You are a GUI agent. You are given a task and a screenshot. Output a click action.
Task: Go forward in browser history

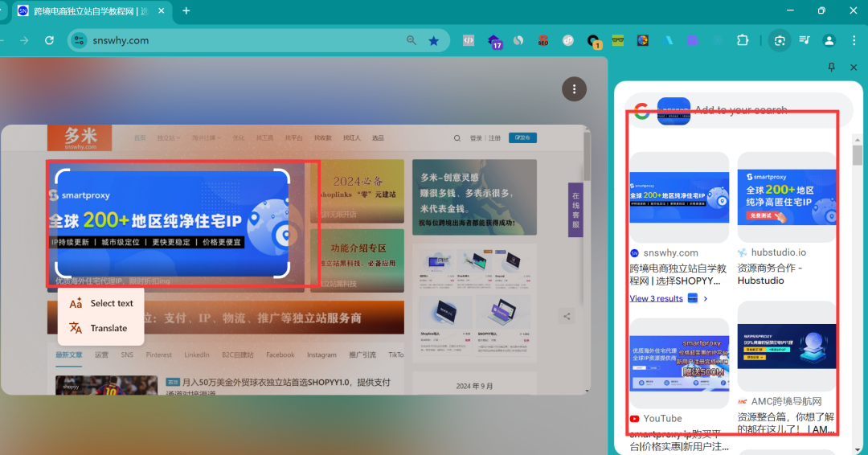(24, 40)
